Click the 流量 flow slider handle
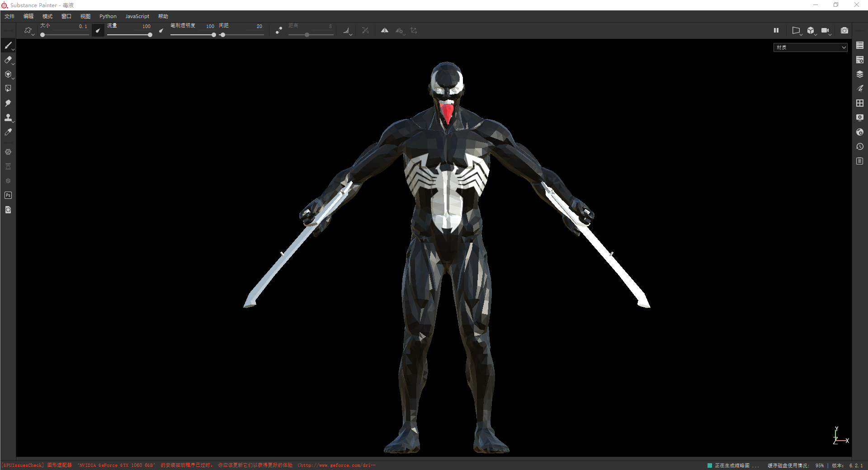This screenshot has height=470, width=868. tap(150, 35)
